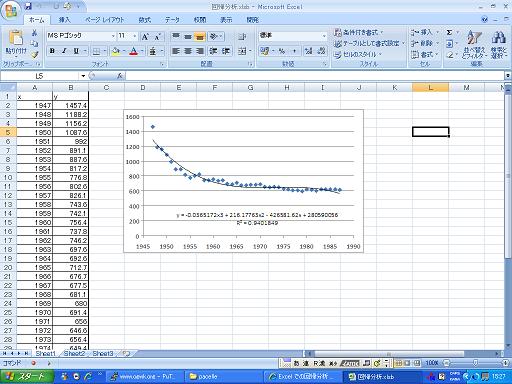Click Insert cells button in Cells group
512x384 pixels.
click(424, 32)
